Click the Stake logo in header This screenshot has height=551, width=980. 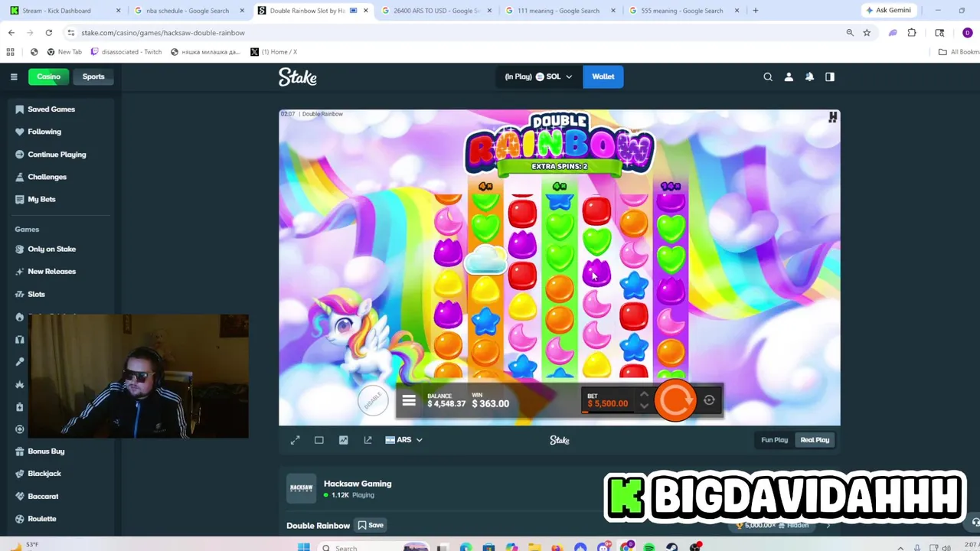298,77
